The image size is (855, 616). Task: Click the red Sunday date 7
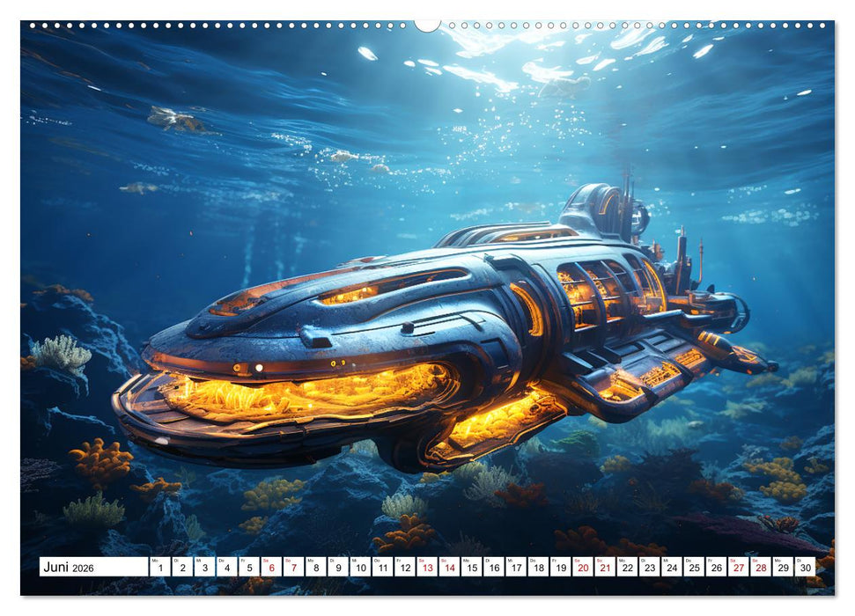294,569
